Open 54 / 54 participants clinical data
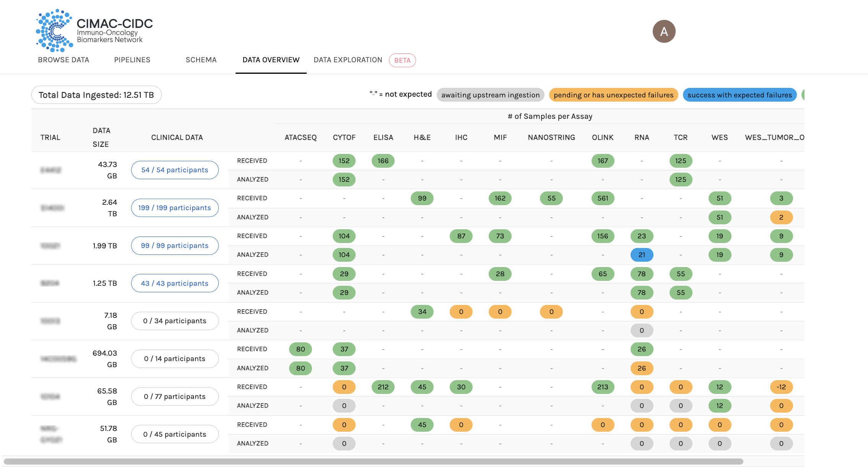The image size is (868, 473). (175, 170)
